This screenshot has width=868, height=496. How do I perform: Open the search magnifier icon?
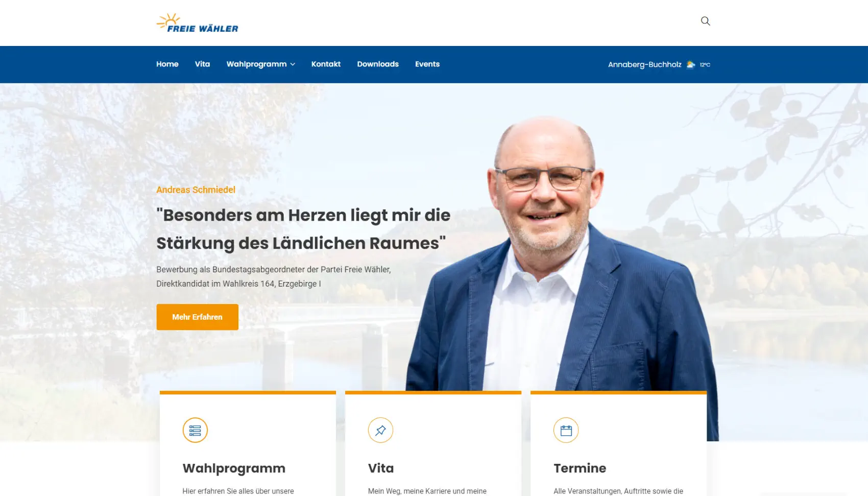point(705,21)
